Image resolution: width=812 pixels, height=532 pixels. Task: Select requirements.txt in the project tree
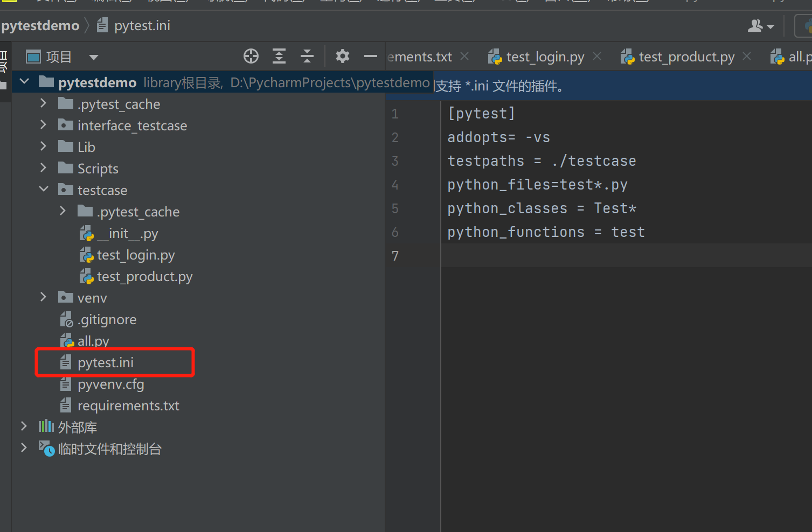(x=128, y=406)
